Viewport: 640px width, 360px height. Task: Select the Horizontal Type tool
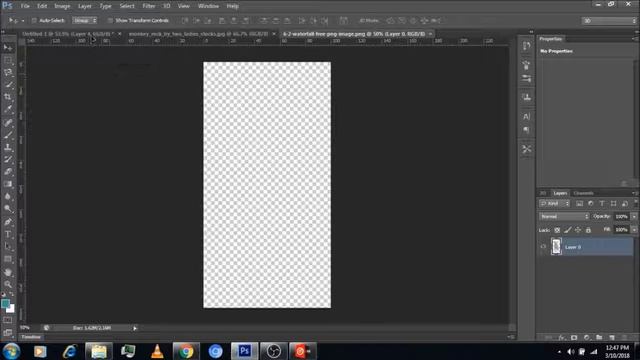pos(8,234)
